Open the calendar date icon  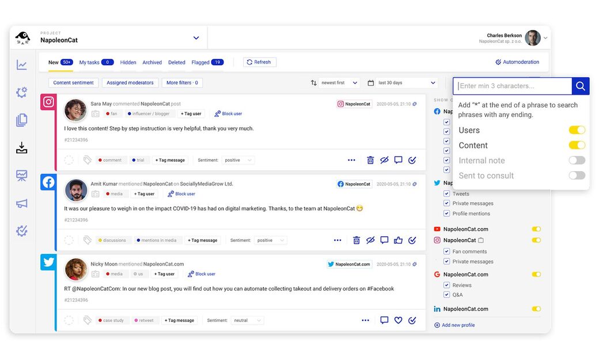pos(370,83)
